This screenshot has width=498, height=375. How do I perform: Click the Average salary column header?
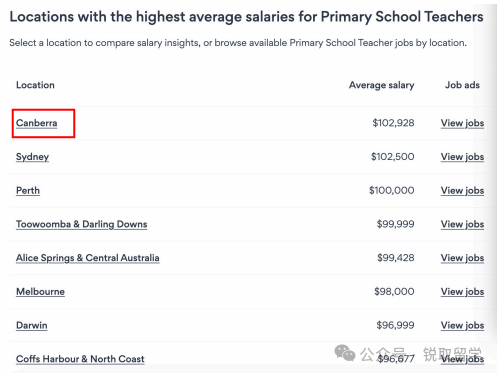point(382,85)
